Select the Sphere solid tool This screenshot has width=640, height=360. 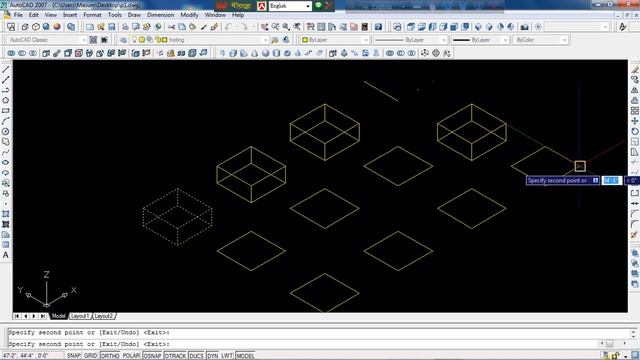(265, 53)
